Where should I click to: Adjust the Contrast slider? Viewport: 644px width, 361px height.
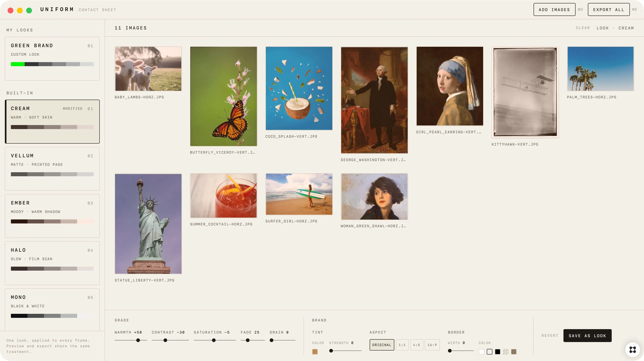[170, 340]
